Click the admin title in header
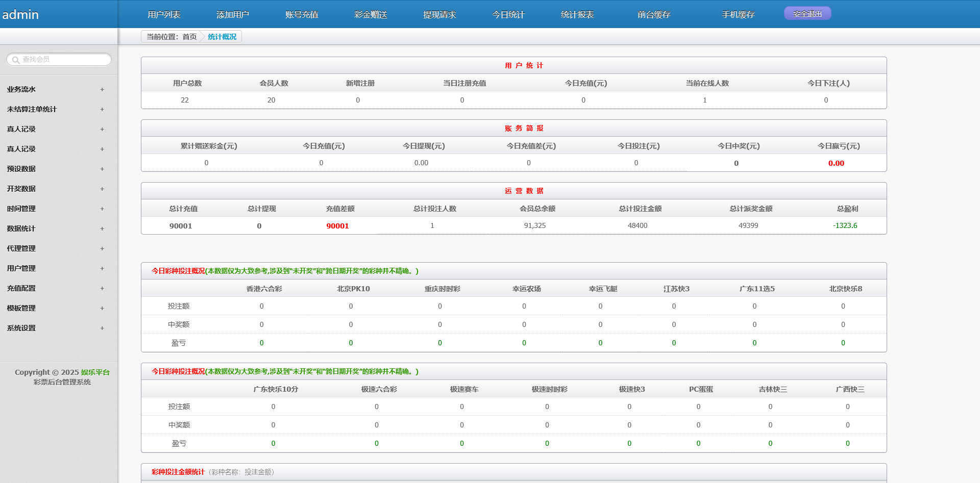Image resolution: width=980 pixels, height=483 pixels. pyautogui.click(x=20, y=14)
